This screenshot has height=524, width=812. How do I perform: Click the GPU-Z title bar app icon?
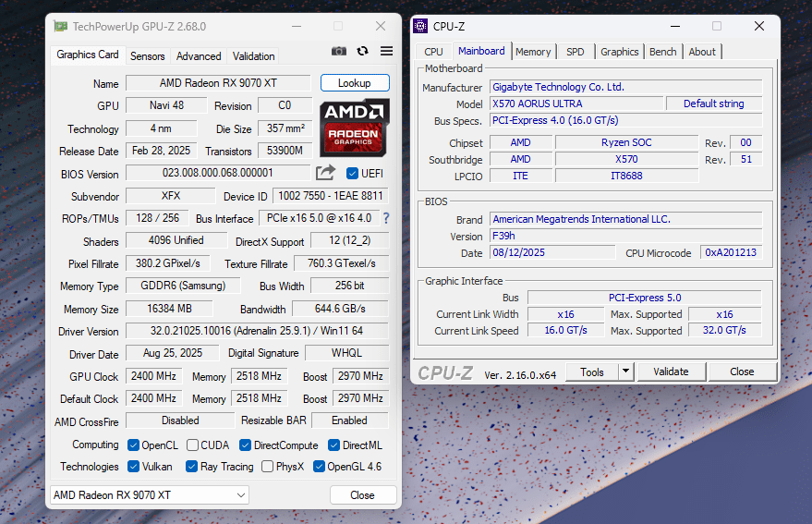(x=61, y=26)
